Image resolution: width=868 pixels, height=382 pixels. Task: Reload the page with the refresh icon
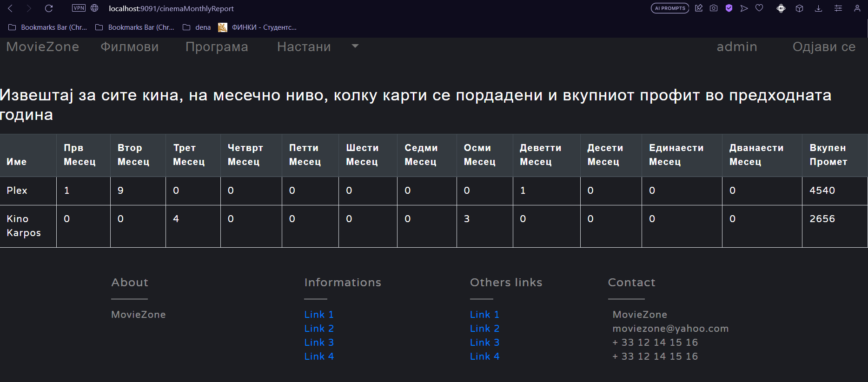click(49, 8)
